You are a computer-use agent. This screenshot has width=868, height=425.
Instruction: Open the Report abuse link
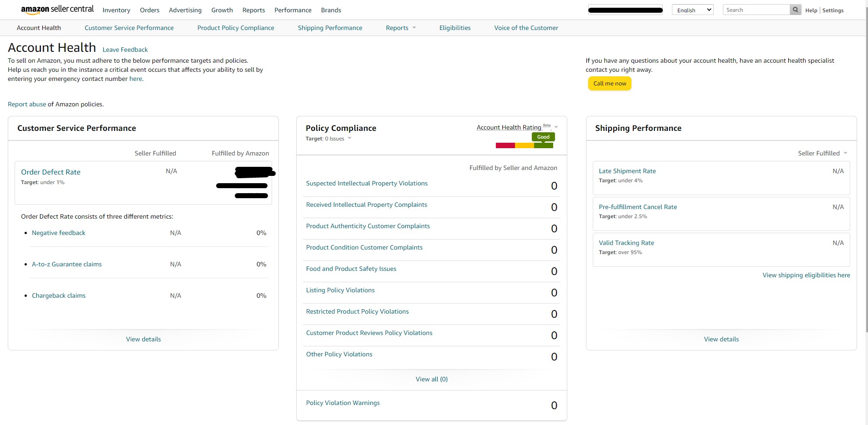[27, 104]
